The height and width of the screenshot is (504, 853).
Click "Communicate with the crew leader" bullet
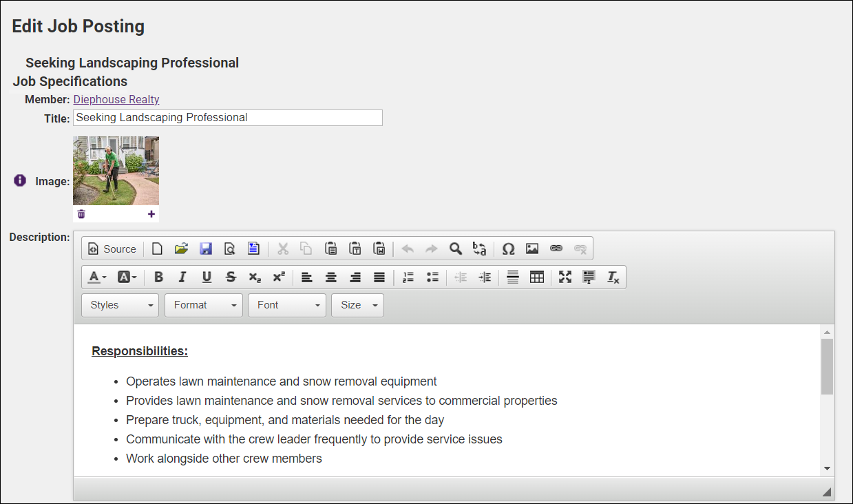tap(314, 439)
